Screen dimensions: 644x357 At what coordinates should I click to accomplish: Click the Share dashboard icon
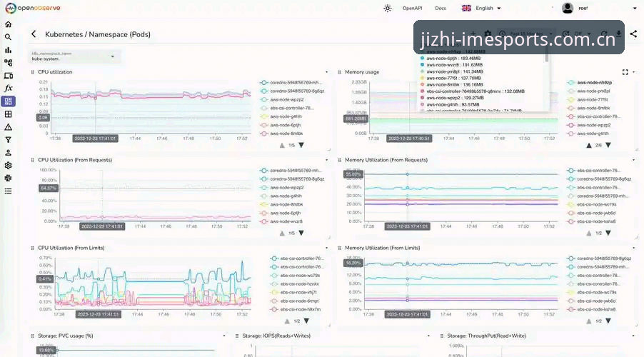point(634,34)
